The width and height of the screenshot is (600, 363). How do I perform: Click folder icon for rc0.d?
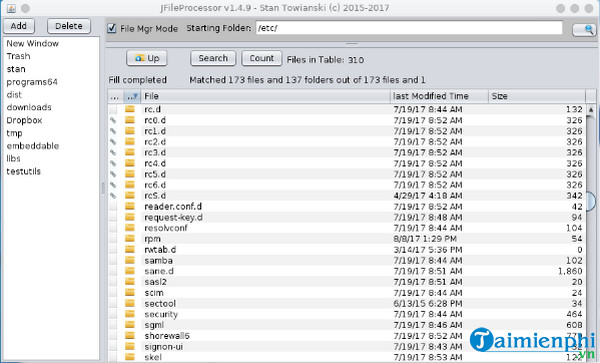click(x=130, y=120)
